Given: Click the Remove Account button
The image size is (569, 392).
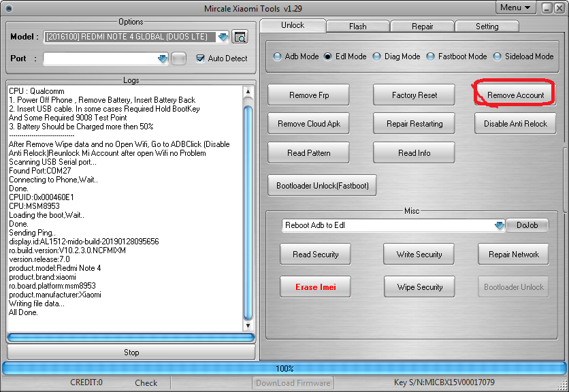Looking at the screenshot, I should [515, 95].
